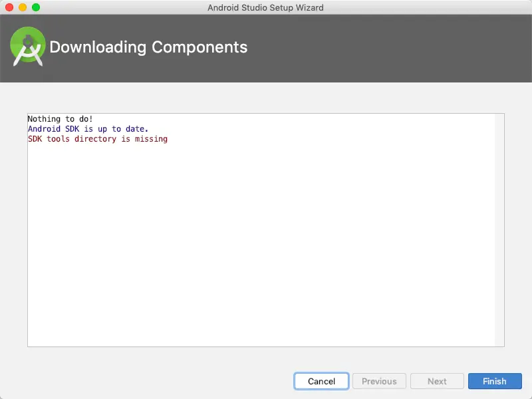Click the disabled Next button

pyautogui.click(x=437, y=381)
